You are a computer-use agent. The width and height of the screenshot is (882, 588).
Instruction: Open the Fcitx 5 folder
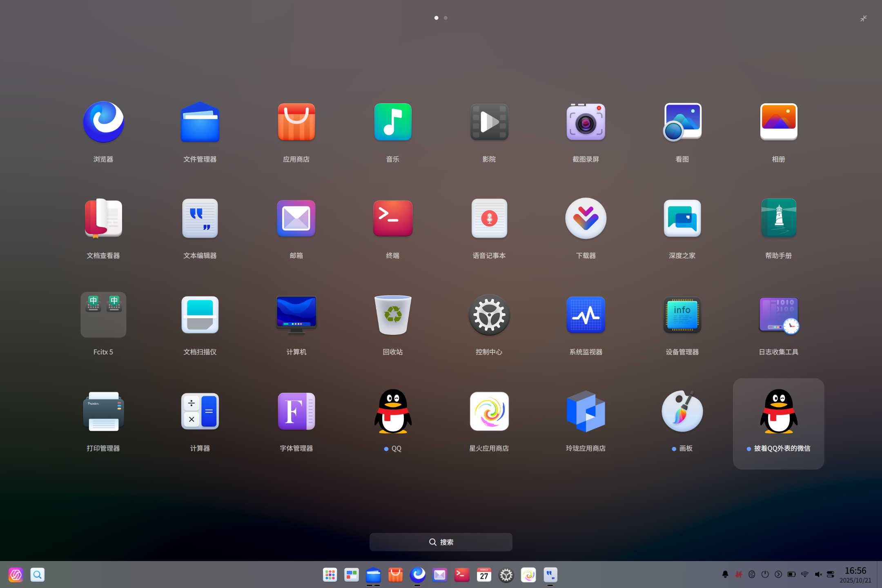click(x=103, y=315)
